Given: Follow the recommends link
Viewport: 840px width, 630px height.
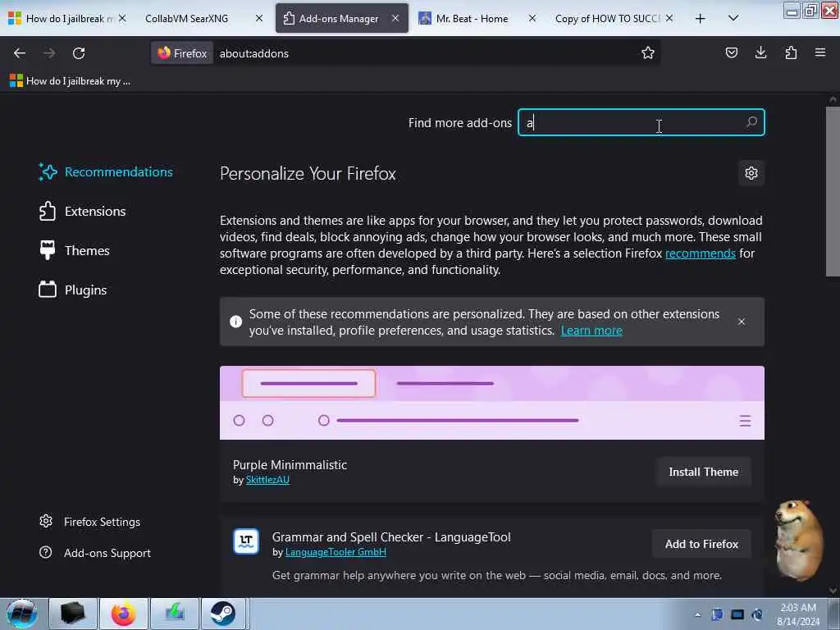Looking at the screenshot, I should 701,253.
